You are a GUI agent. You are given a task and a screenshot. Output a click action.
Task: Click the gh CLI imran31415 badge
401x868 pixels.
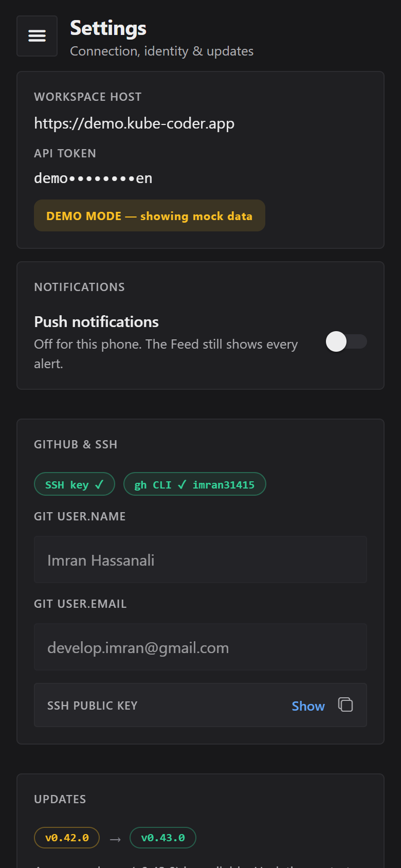tap(195, 484)
